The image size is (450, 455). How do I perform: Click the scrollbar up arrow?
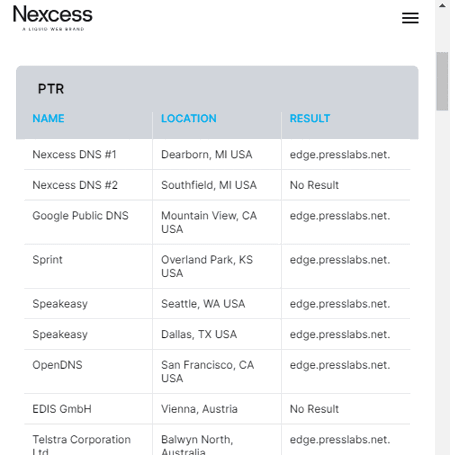442,6
